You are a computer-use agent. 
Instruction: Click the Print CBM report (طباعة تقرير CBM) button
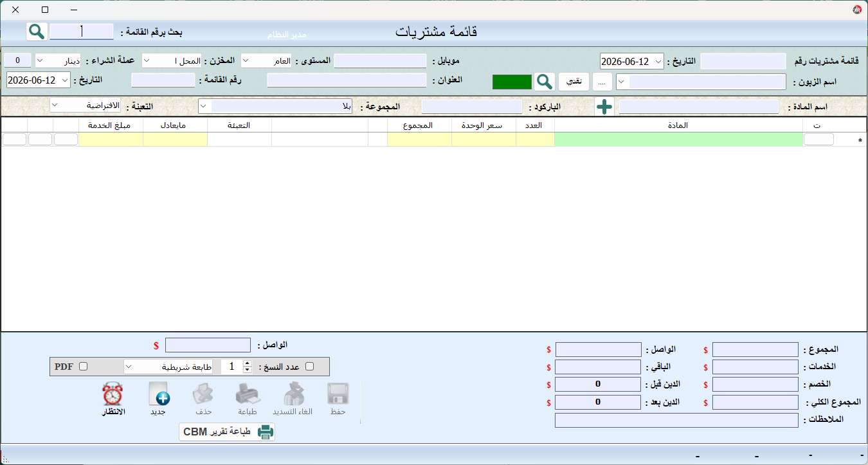tap(227, 432)
